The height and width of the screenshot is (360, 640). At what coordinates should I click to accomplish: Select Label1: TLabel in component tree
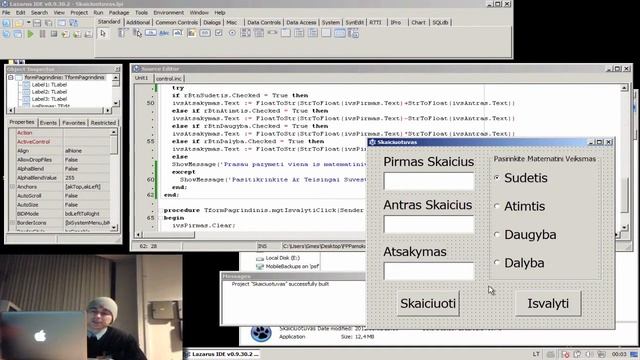[49, 85]
